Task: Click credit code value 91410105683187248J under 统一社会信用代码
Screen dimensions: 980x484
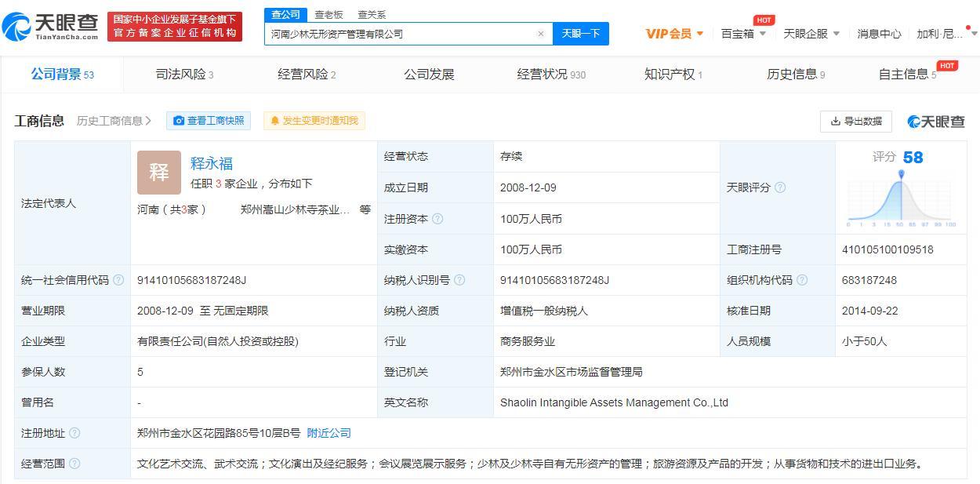Action: pyautogui.click(x=191, y=280)
